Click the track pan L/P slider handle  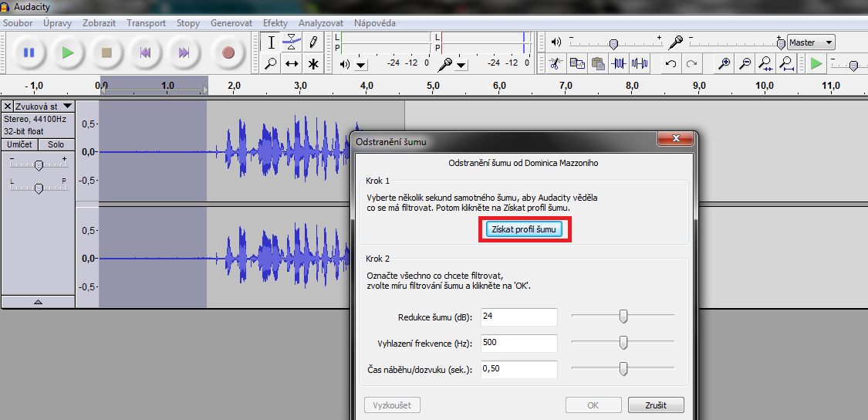(39, 188)
